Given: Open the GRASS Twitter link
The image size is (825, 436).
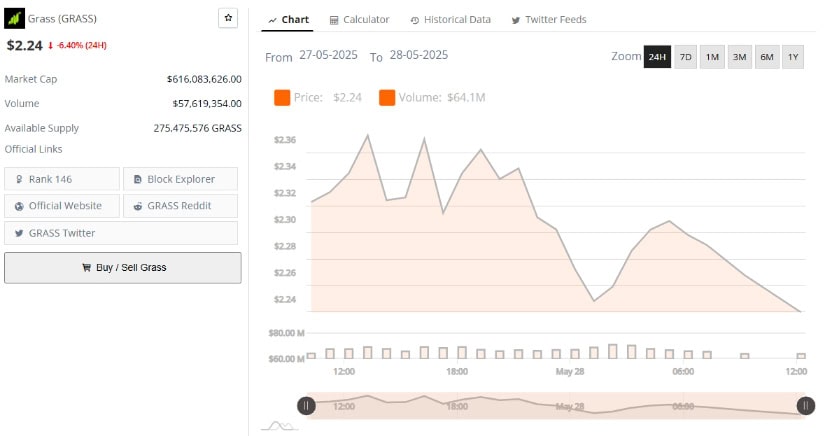Looking at the screenshot, I should (121, 233).
